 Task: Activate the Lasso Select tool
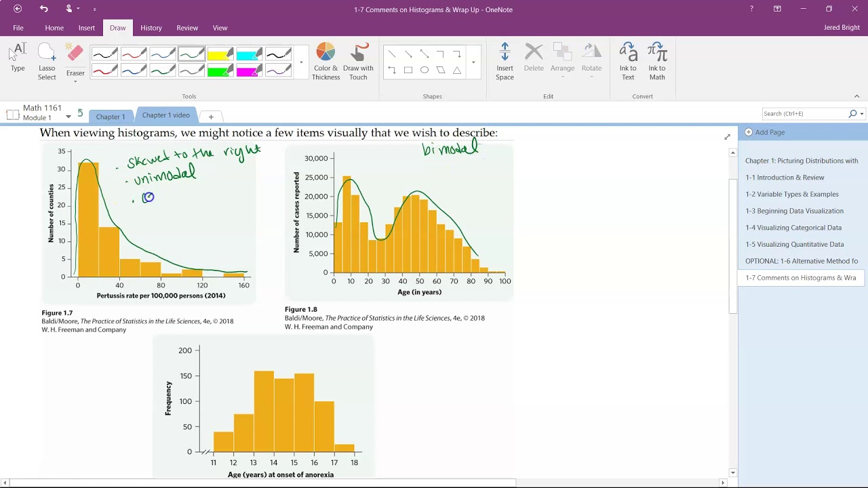47,62
